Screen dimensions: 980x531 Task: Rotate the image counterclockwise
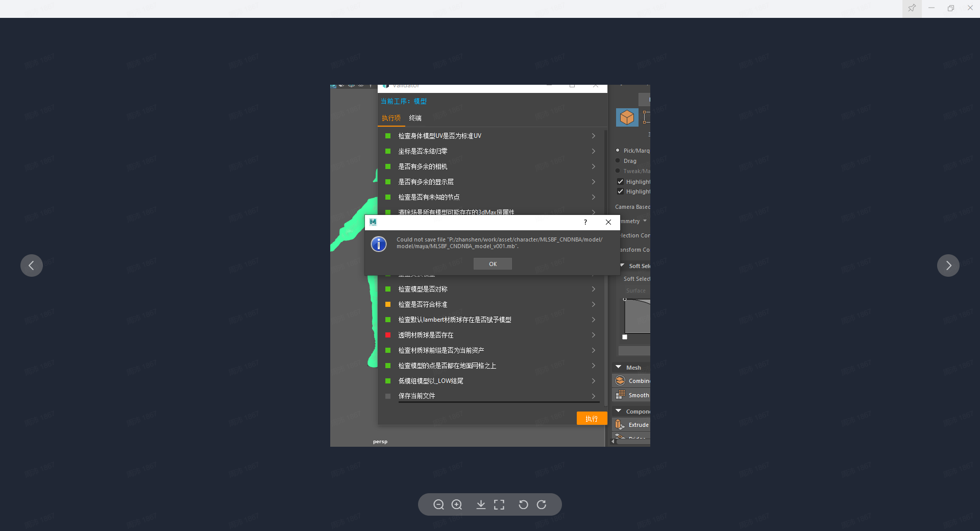(x=523, y=504)
